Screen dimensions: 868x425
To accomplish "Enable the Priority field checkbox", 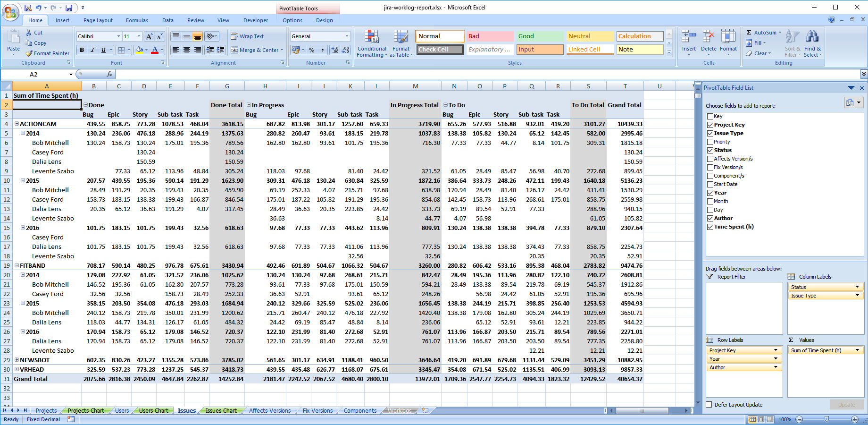I will [710, 142].
